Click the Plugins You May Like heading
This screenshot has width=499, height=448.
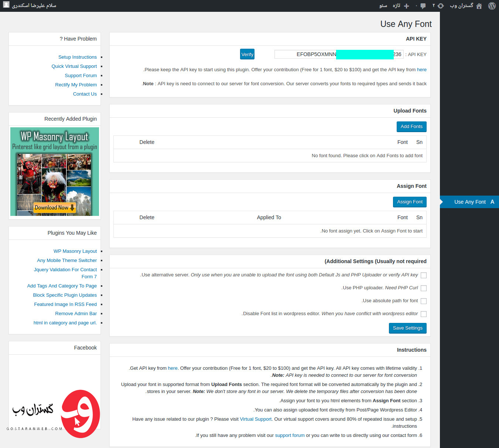click(72, 233)
